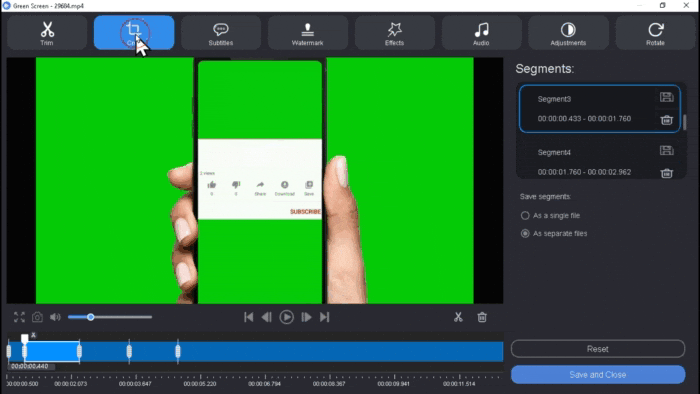Select the Rotate tool
The image size is (700, 394).
(x=655, y=33)
